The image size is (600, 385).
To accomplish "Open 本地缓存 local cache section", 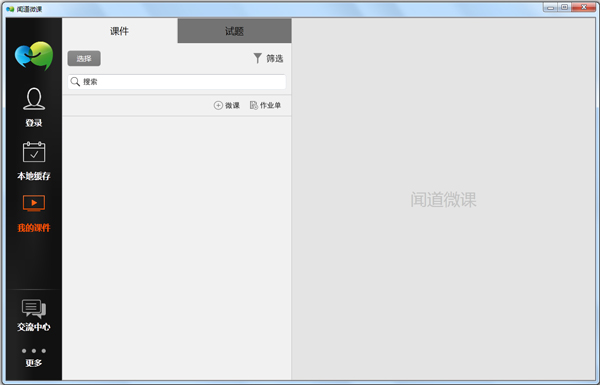I will [x=34, y=161].
